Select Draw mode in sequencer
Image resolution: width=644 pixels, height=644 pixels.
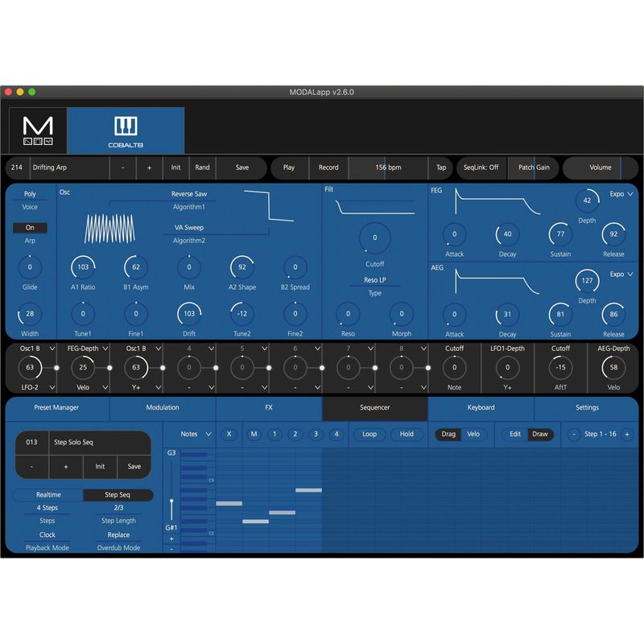click(539, 434)
